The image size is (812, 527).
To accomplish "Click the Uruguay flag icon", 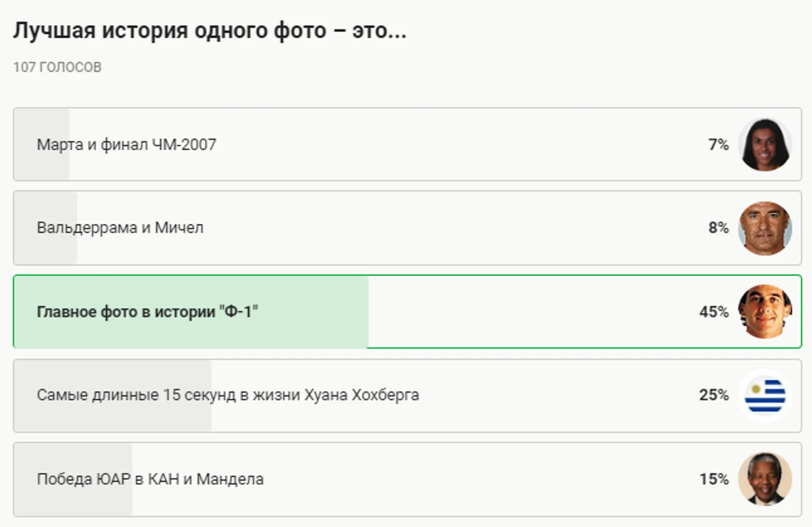I will (765, 396).
